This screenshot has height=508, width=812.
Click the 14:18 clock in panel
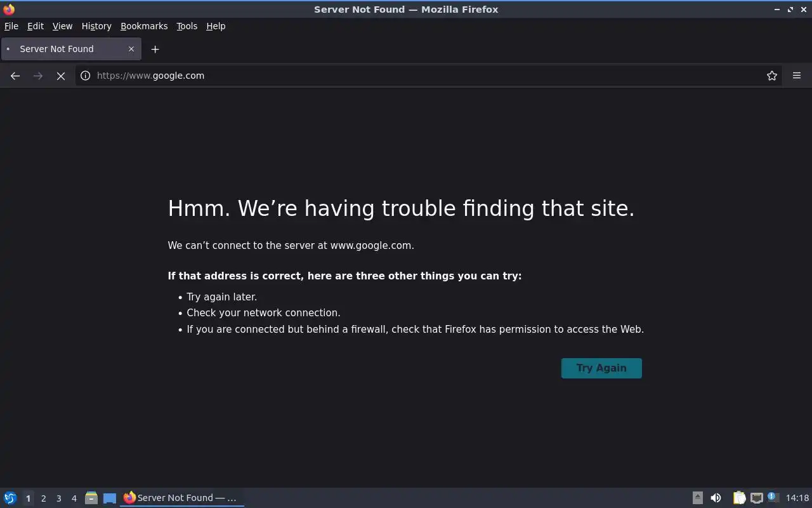(797, 498)
